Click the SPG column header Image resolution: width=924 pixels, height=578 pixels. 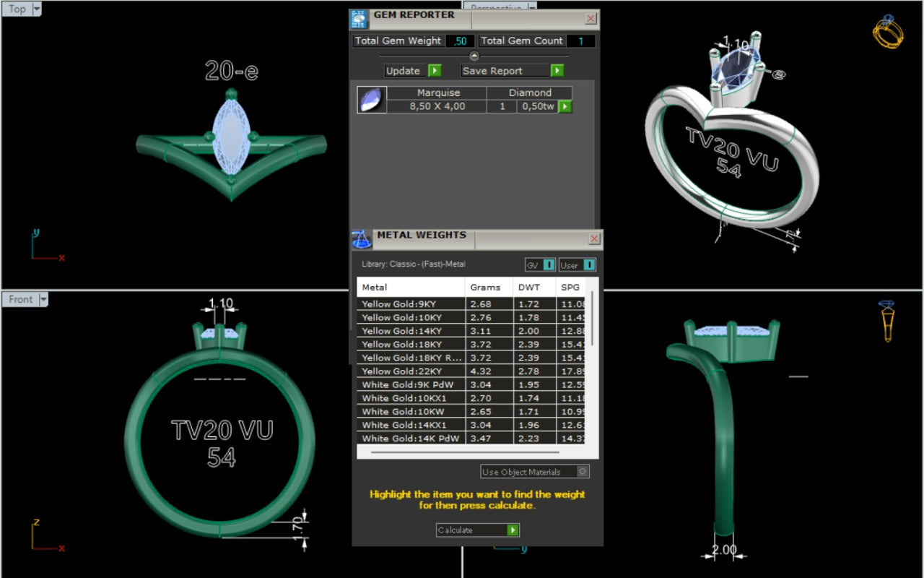(570, 288)
